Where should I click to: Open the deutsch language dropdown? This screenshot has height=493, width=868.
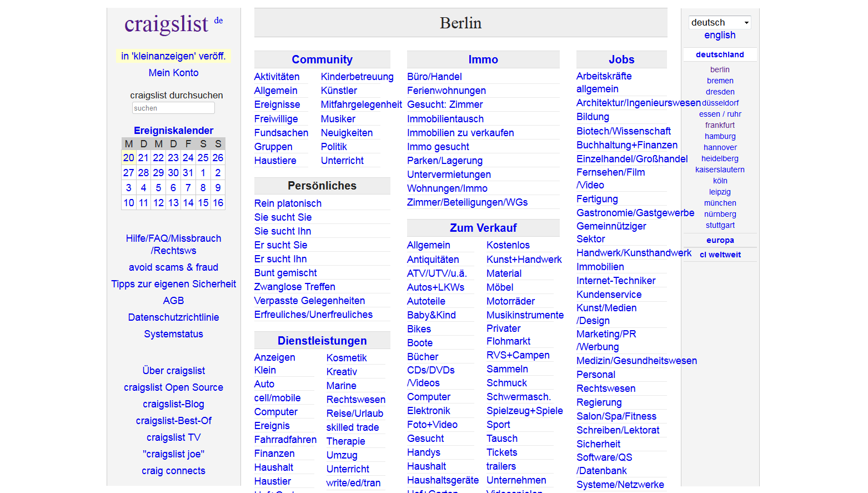720,22
